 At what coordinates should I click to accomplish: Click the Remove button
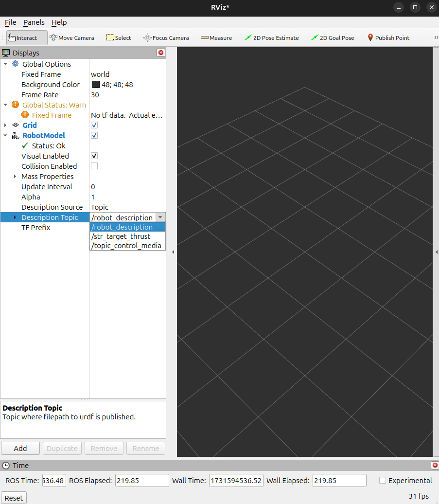coord(104,449)
